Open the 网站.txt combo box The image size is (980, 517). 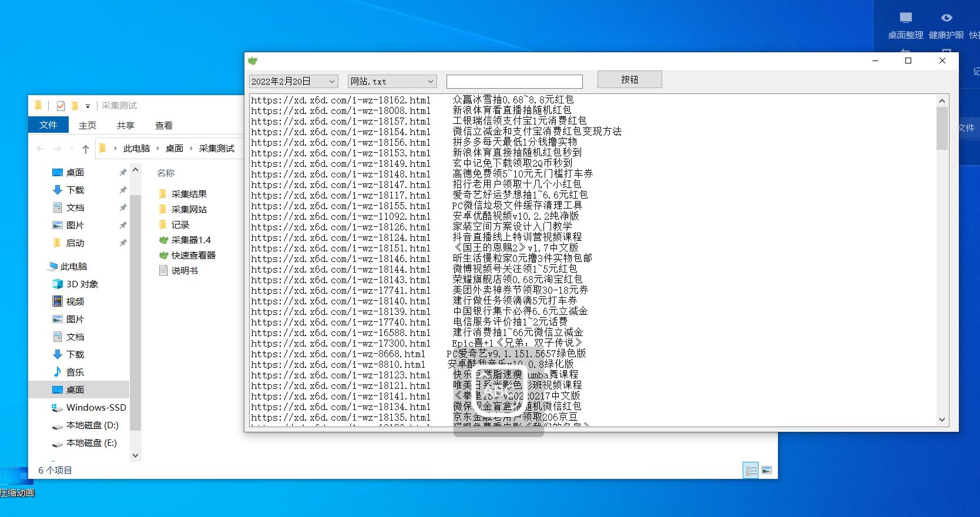point(392,82)
